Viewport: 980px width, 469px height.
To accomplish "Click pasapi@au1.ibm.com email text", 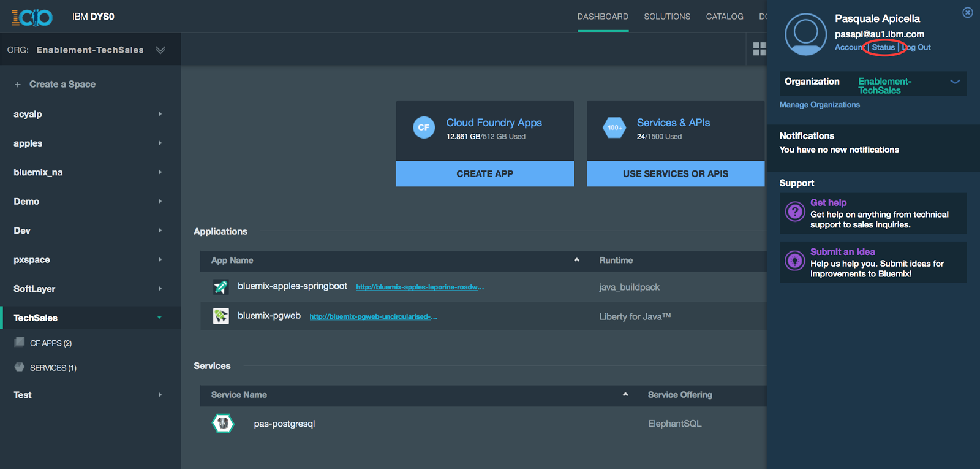I will pyautogui.click(x=880, y=34).
